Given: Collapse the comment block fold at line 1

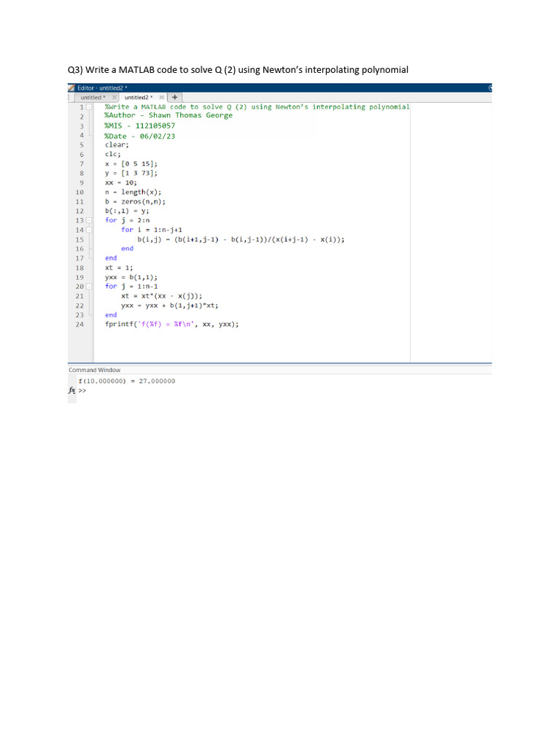Looking at the screenshot, I should 90,107.
